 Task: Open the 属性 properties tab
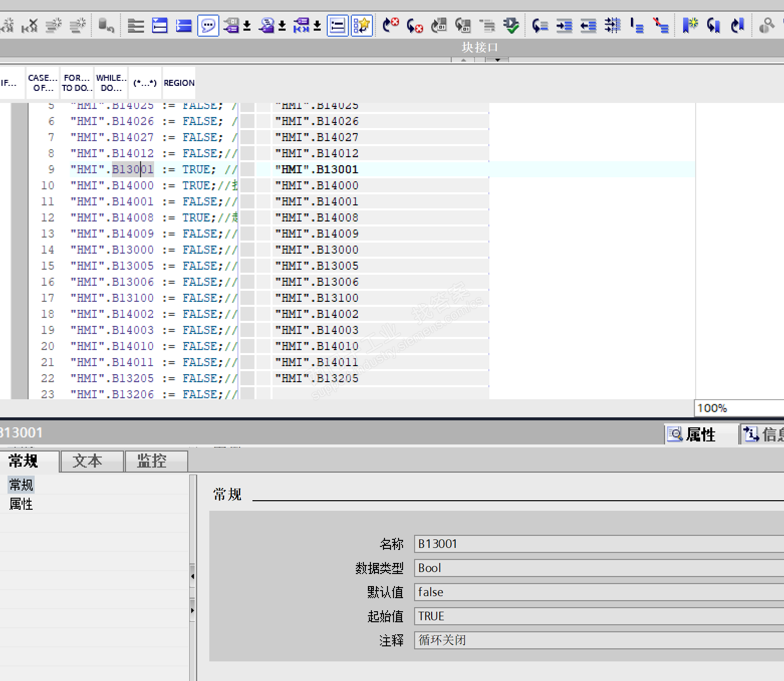click(700, 434)
